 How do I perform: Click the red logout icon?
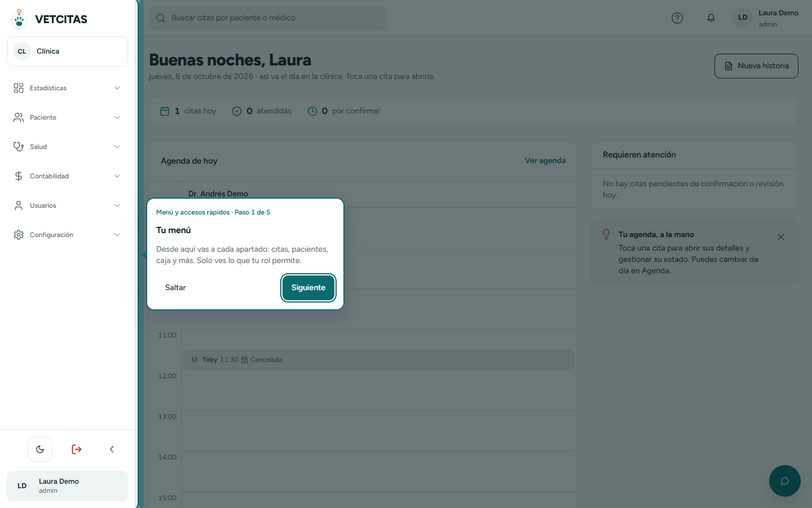coord(77,449)
